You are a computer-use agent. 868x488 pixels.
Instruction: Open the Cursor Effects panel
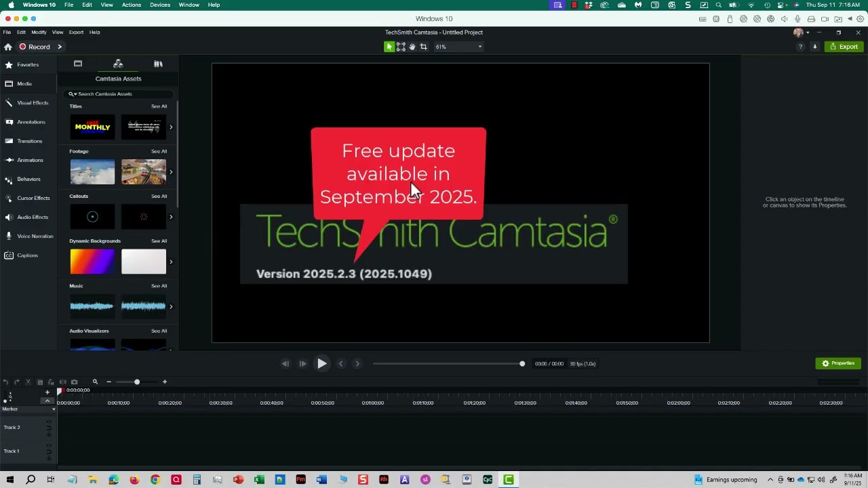point(28,198)
